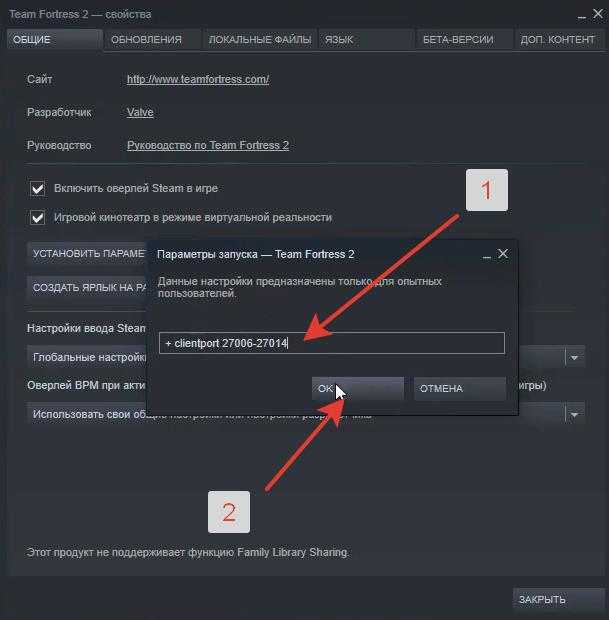Open the ДОП. КОНТЕНТ tab
The width and height of the screenshot is (609, 620).
560,39
